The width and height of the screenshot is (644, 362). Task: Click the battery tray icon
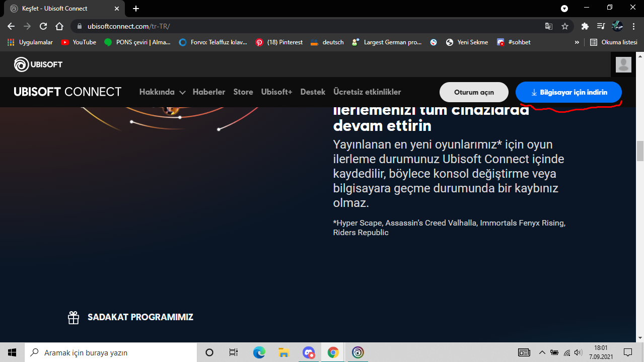(554, 352)
